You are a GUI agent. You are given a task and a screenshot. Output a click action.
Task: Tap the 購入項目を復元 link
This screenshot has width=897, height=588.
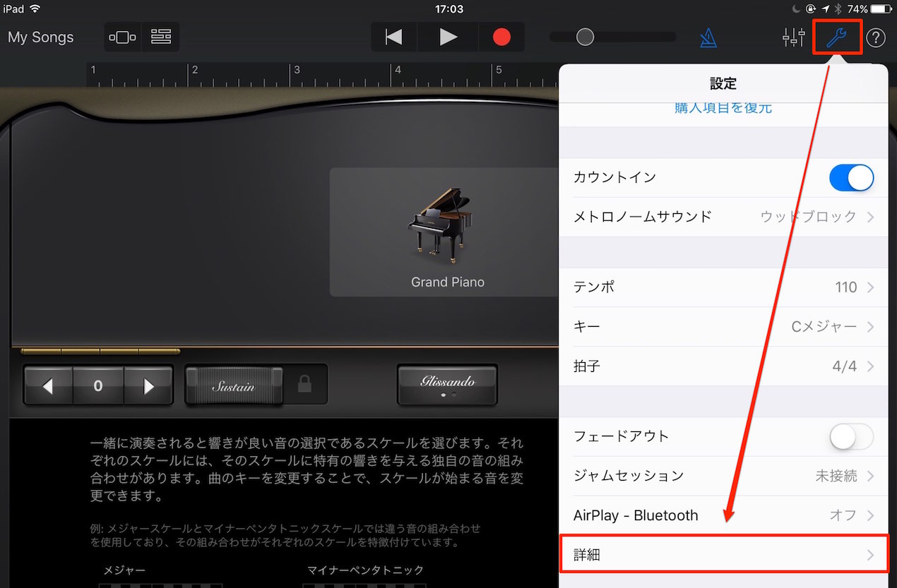pos(723,108)
